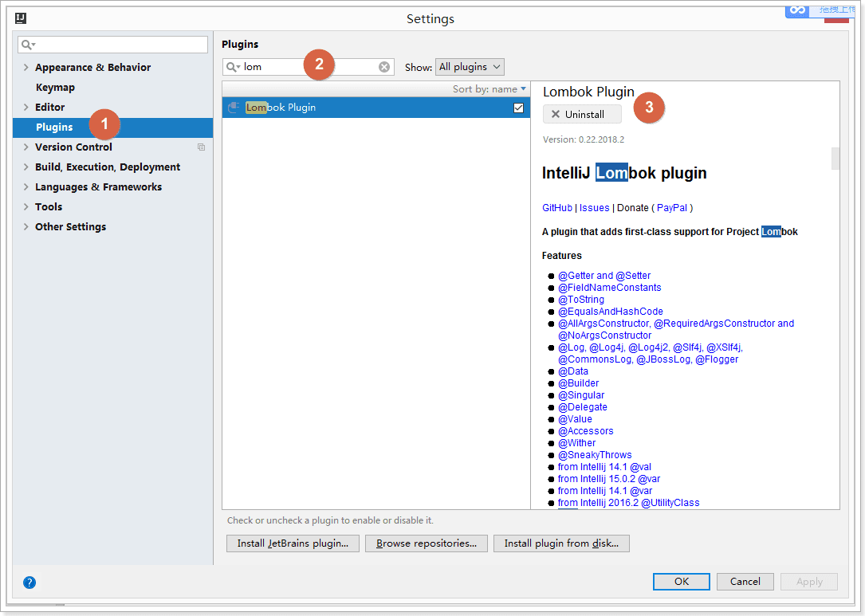The width and height of the screenshot is (865, 616).
Task: Click the blue help question mark icon
Action: 29,583
